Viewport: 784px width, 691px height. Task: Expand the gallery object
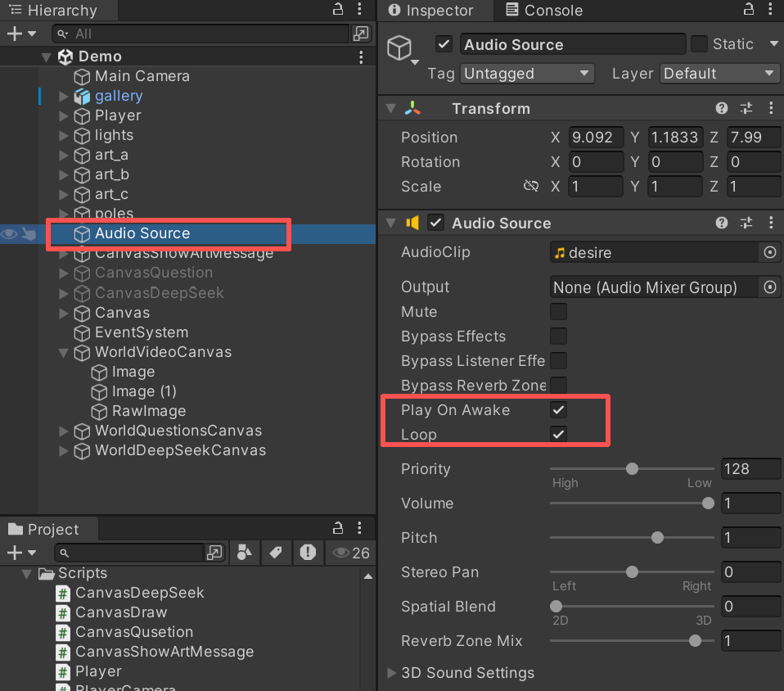coord(64,96)
